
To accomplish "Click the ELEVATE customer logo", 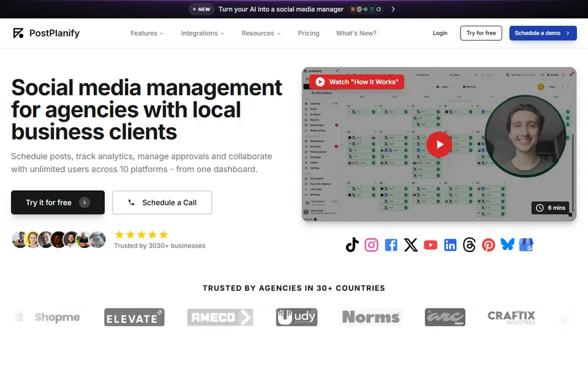I will tap(134, 317).
